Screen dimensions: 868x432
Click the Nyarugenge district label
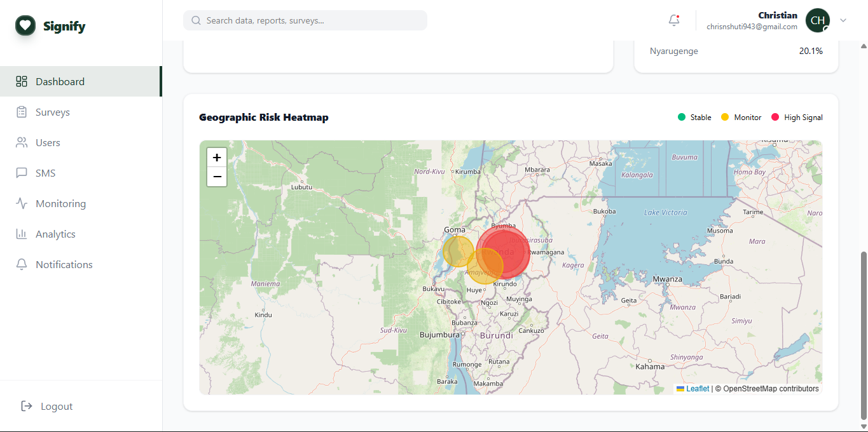coord(674,51)
